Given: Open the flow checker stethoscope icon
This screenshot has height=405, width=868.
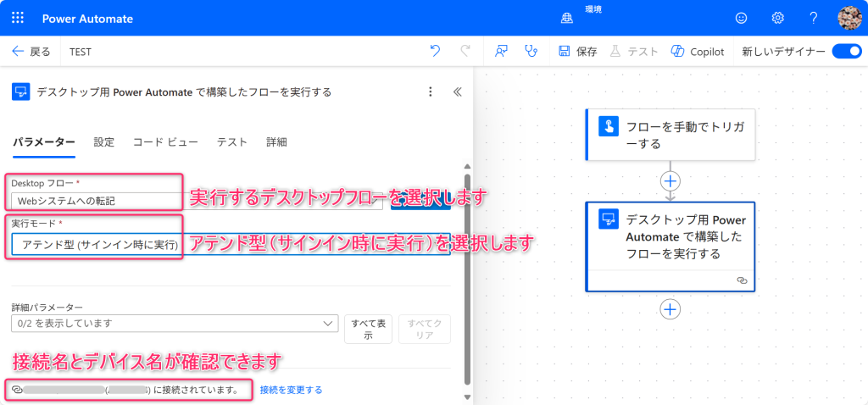Looking at the screenshot, I should 531,52.
